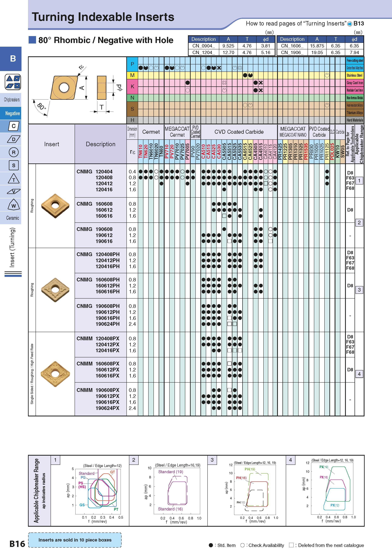Click the Titanium Alloys material label
The width and height of the screenshot is (392, 555).
(355, 113)
